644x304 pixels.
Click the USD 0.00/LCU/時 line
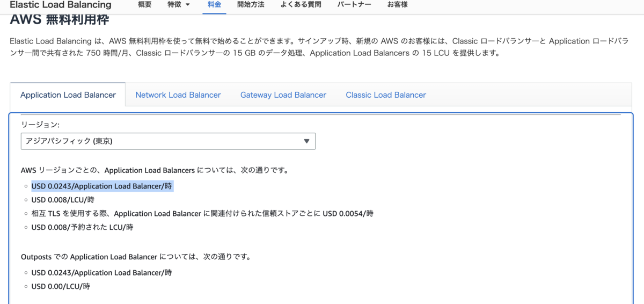(x=61, y=286)
